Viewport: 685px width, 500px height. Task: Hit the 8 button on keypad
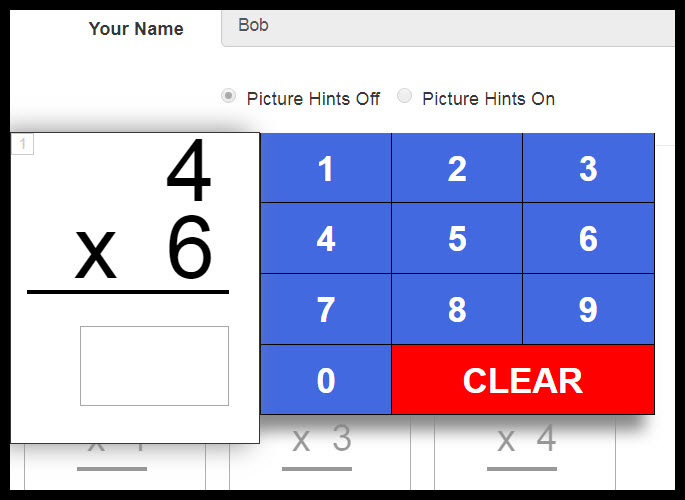point(457,310)
